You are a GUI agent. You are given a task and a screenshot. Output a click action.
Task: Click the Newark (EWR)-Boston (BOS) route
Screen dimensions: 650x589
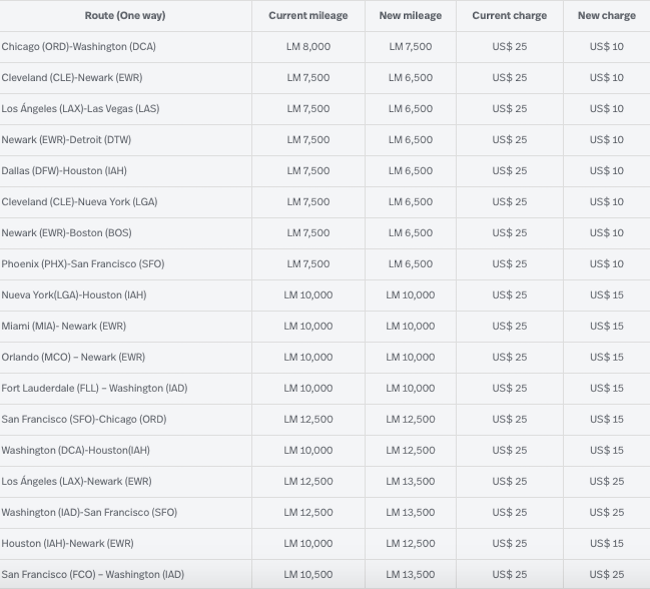tap(66, 233)
